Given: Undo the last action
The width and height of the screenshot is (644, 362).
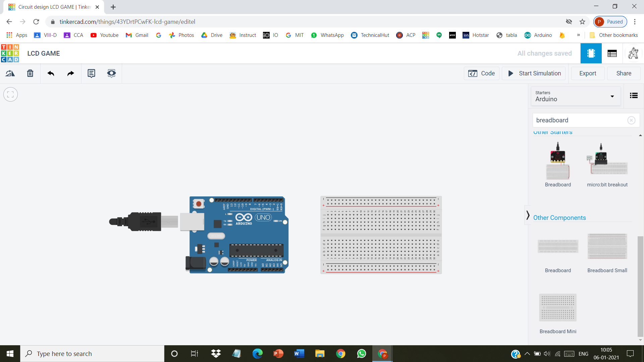Looking at the screenshot, I should click(x=51, y=73).
